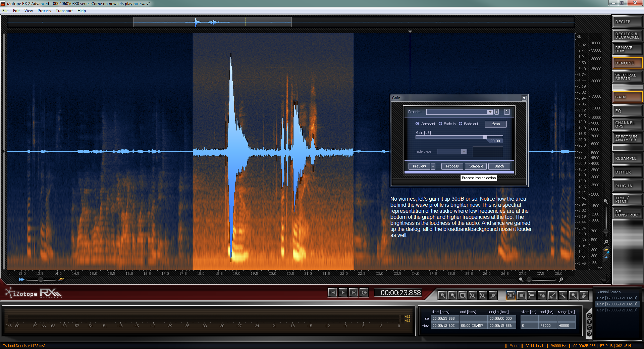Zoom to selection using the toolbar icon
The image size is (644, 349).
tap(473, 295)
